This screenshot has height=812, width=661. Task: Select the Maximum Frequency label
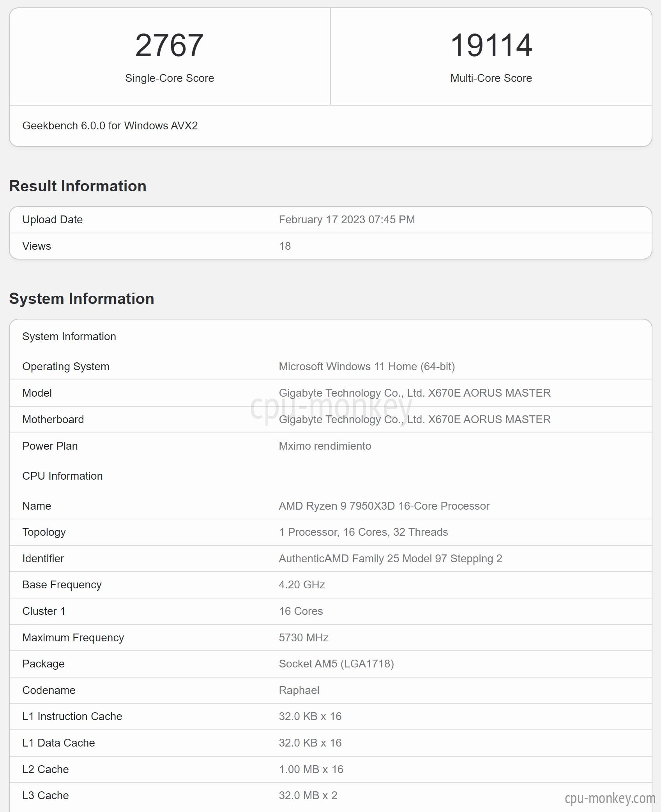tap(73, 638)
